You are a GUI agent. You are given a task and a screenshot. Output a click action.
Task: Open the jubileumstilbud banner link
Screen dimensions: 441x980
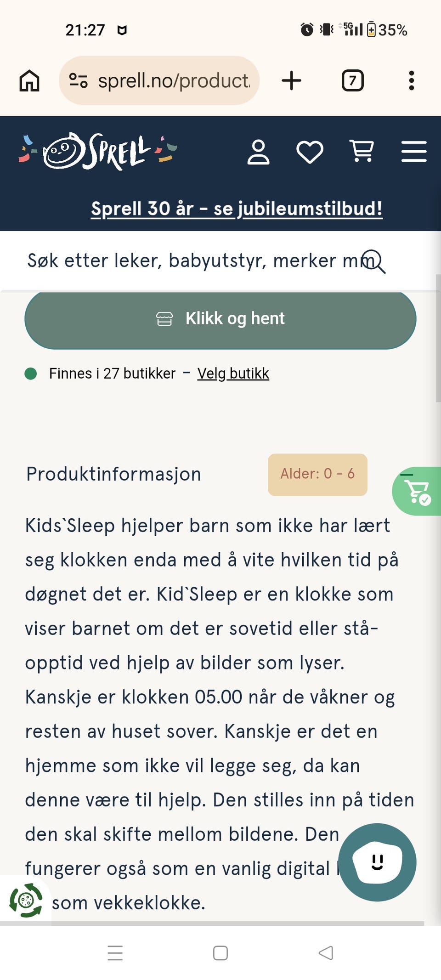coord(236,209)
